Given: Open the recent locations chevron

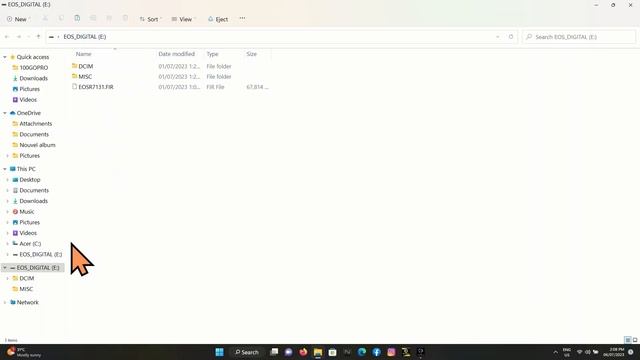Looking at the screenshot, I should click(x=29, y=37).
